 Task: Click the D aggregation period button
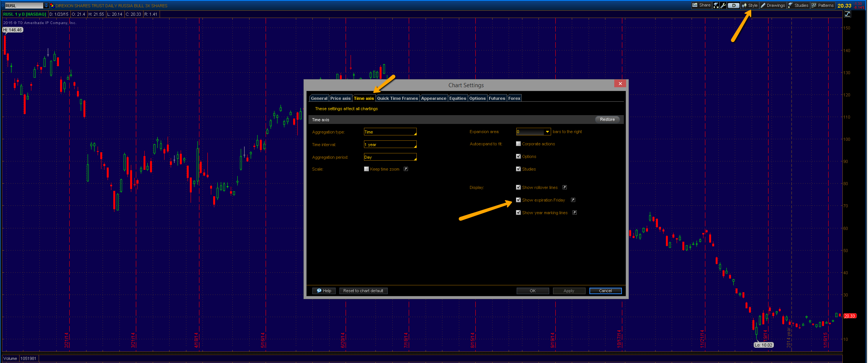click(x=733, y=5)
